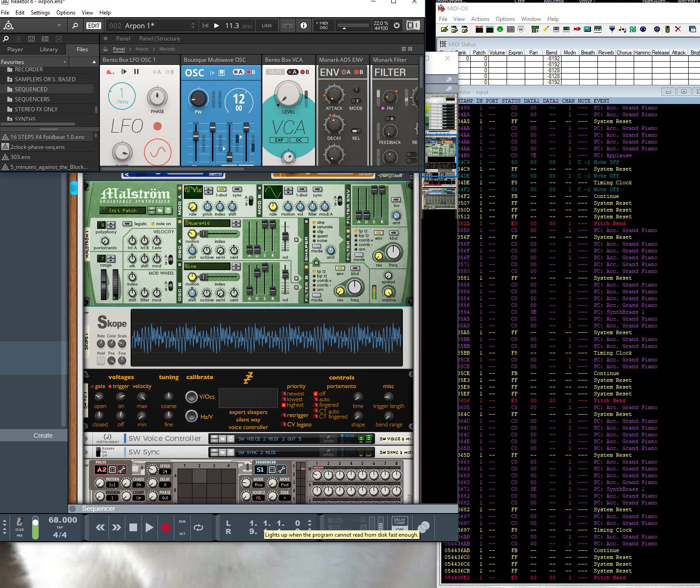Reset Reaktor clock with rewind icon
700x588 pixels.
[x=205, y=26]
